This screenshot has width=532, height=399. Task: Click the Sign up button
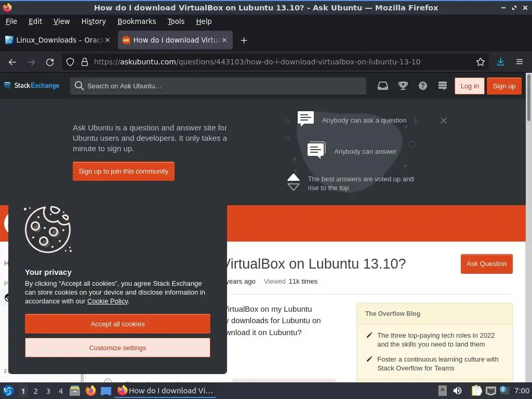point(504,86)
